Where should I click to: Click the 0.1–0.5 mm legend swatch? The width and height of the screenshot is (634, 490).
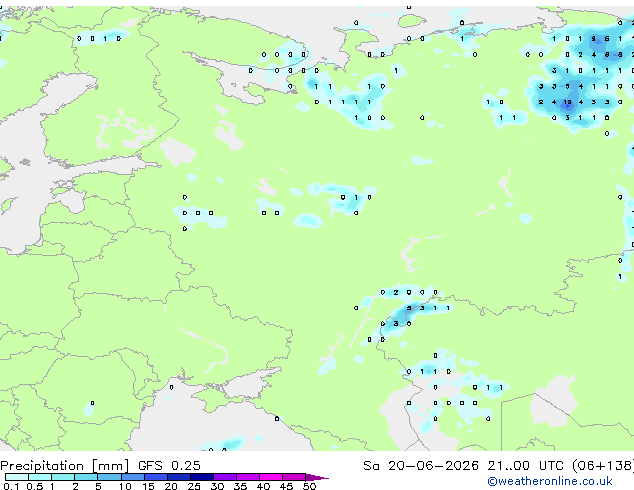(17, 477)
